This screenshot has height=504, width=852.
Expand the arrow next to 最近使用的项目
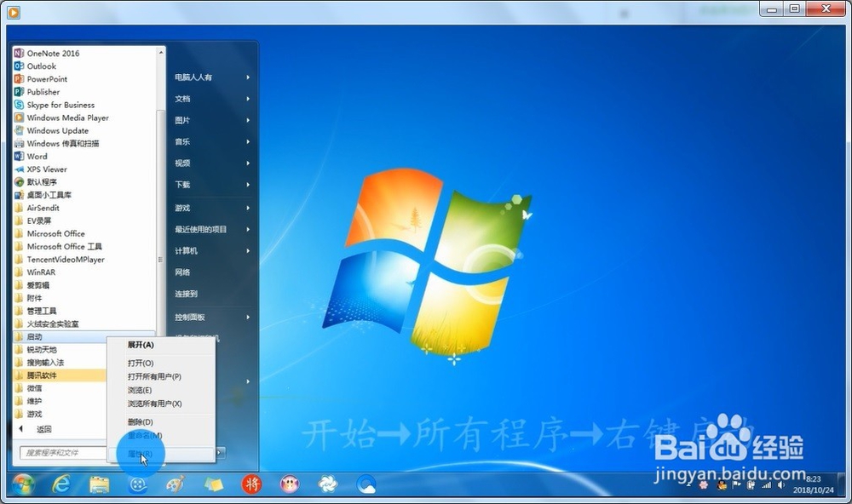(x=248, y=229)
